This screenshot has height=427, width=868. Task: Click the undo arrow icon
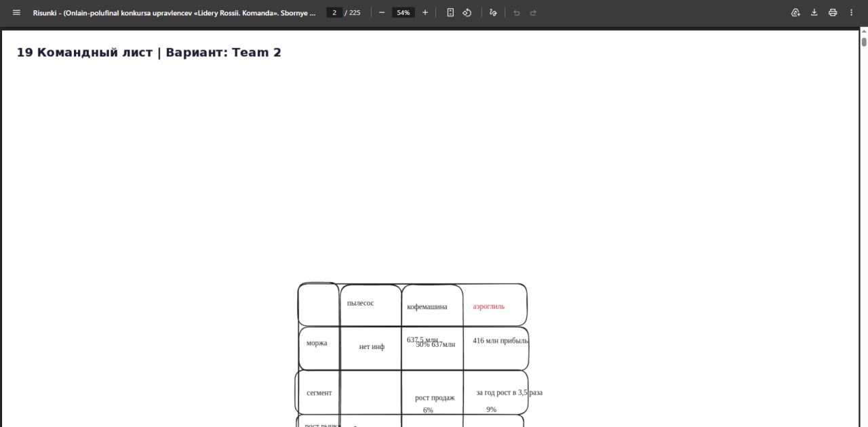click(x=517, y=12)
